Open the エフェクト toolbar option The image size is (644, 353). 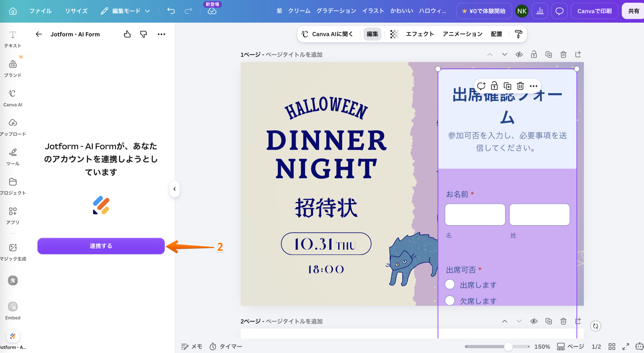[x=420, y=34]
